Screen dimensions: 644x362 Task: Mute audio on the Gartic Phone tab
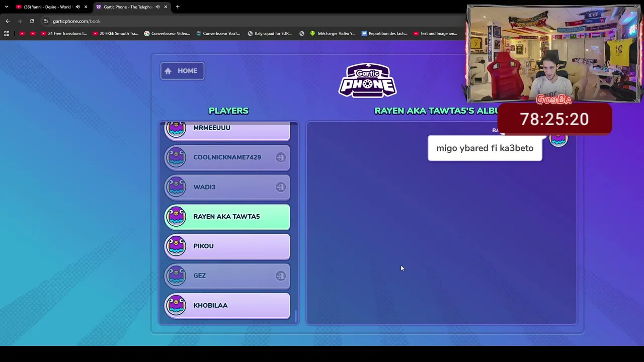157,7
